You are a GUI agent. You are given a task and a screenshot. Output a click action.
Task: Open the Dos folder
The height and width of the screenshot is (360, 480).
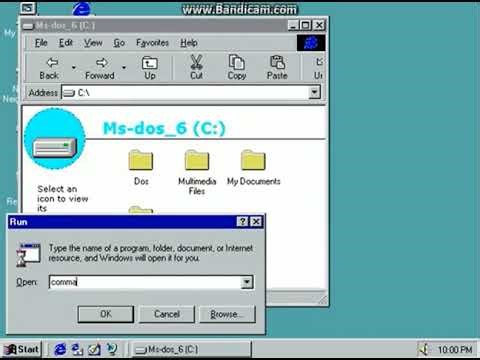141,167
